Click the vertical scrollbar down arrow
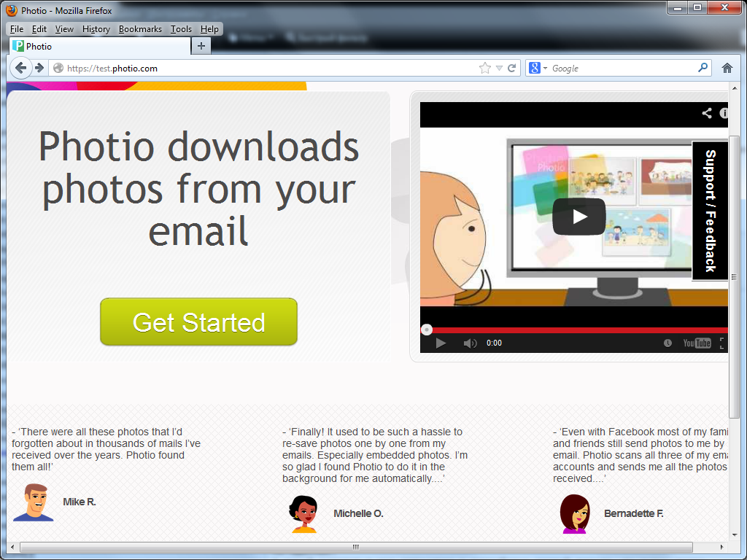This screenshot has height=560, width=747. click(x=734, y=535)
